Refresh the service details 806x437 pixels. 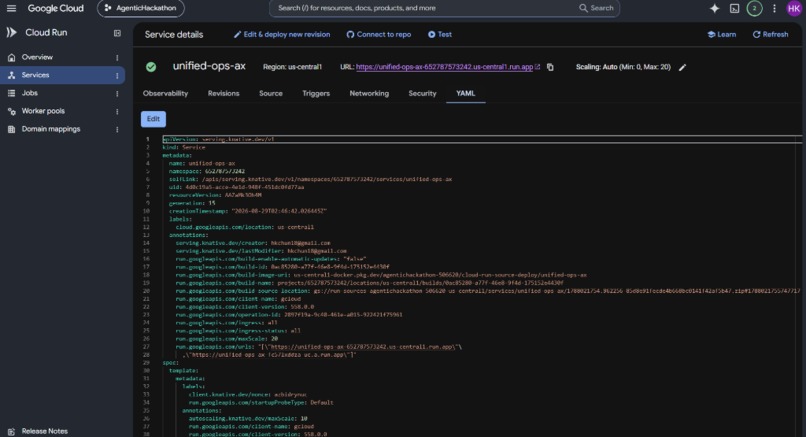[x=771, y=34]
